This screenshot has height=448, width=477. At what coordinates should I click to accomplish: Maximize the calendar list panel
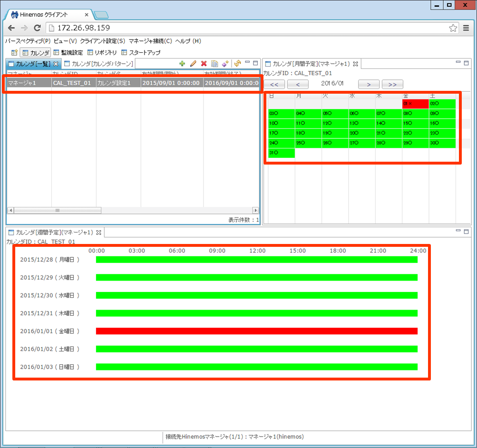click(x=255, y=63)
